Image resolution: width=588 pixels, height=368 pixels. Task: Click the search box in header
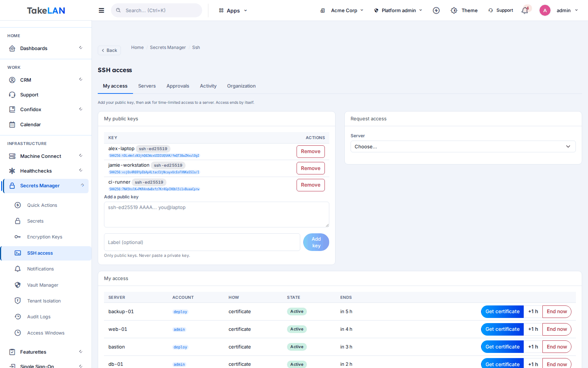(x=157, y=10)
